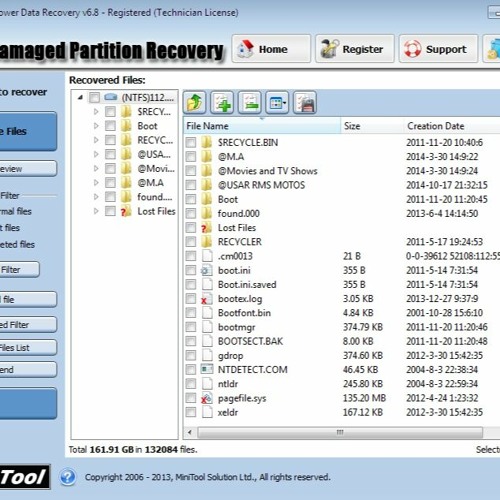Viewport: 500px width, 500px height.
Task: Click the add check-all green plus icon
Action: [222, 102]
